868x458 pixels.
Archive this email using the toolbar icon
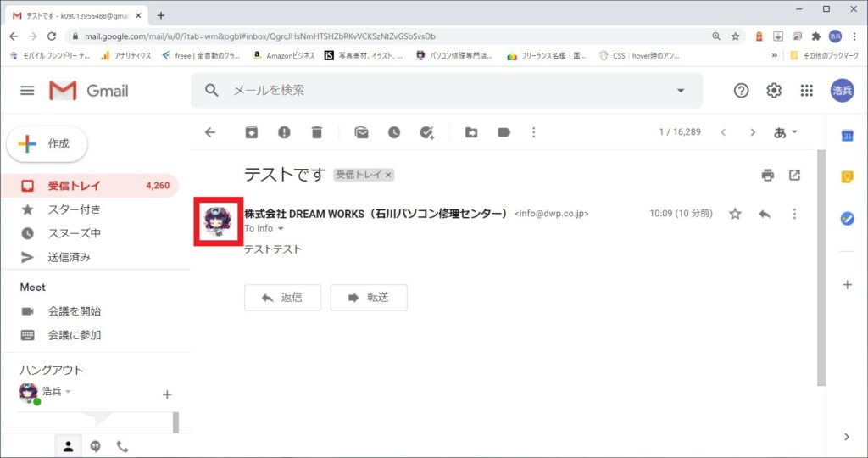pyautogui.click(x=252, y=132)
